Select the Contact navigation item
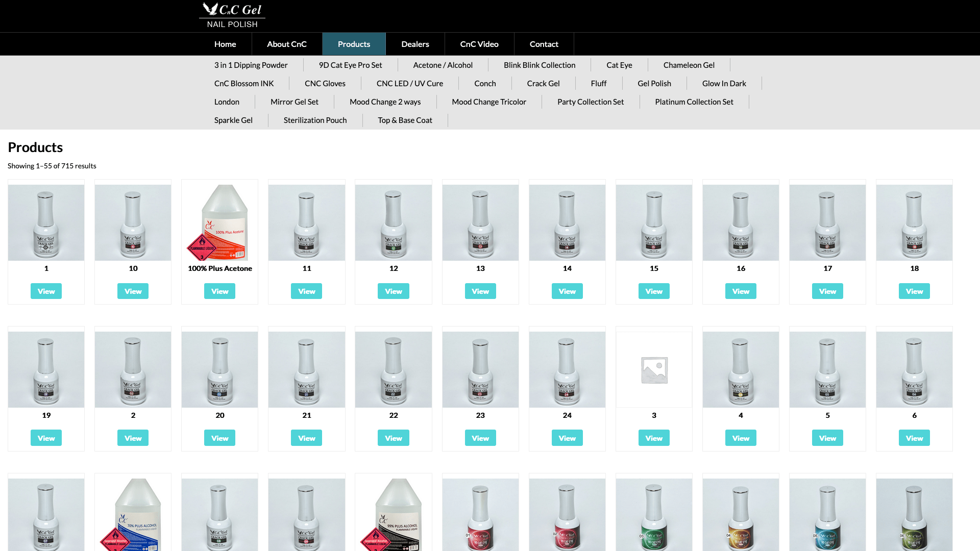Image resolution: width=980 pixels, height=551 pixels. tap(544, 44)
